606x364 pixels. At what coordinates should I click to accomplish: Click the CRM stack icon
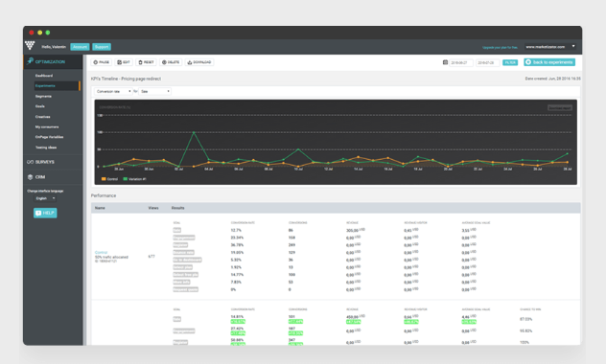30,177
